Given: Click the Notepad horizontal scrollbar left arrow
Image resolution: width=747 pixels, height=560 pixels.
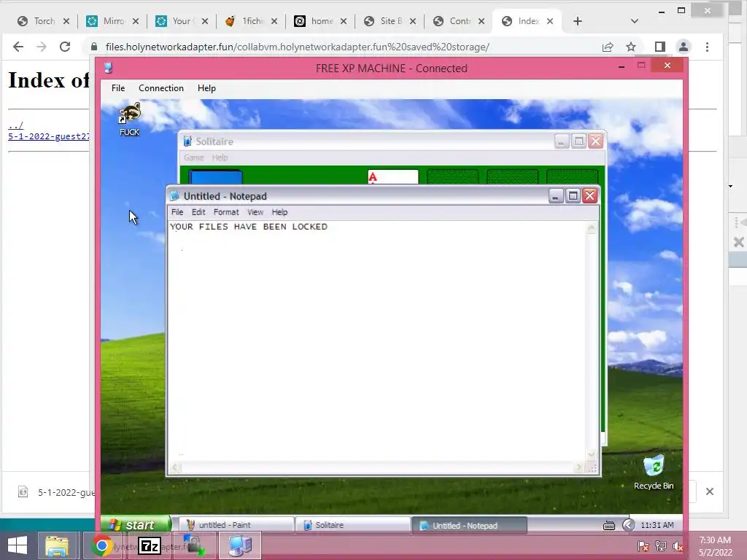Looking at the screenshot, I should click(x=175, y=467).
